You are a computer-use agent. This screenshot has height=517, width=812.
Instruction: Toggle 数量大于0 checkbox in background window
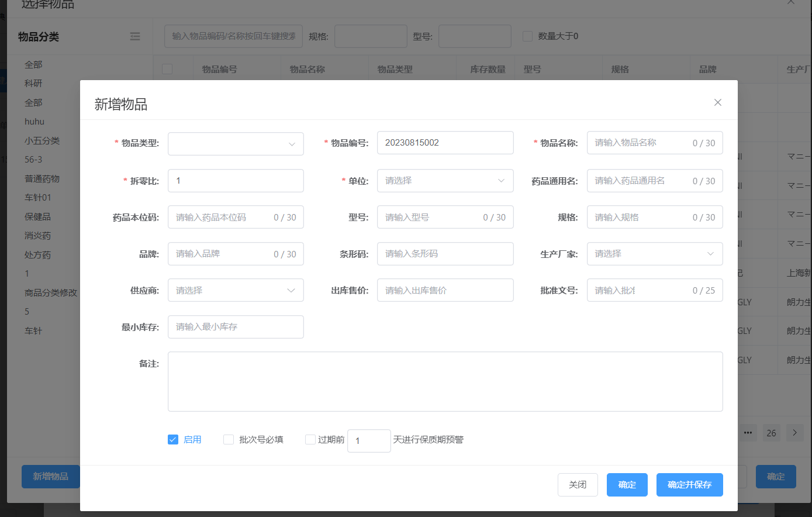point(527,36)
